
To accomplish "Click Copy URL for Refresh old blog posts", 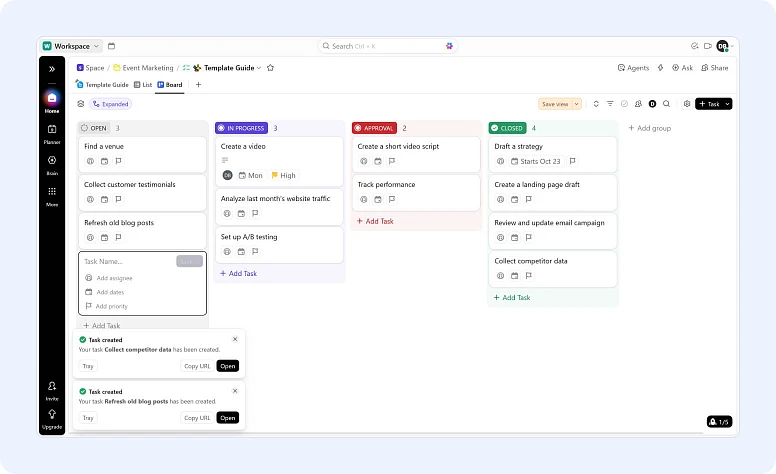I will (197, 417).
